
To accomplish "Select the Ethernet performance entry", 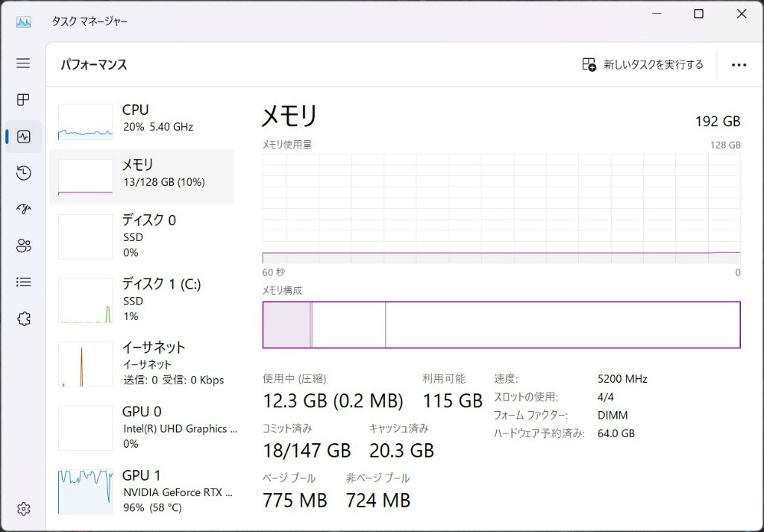I will [142, 363].
